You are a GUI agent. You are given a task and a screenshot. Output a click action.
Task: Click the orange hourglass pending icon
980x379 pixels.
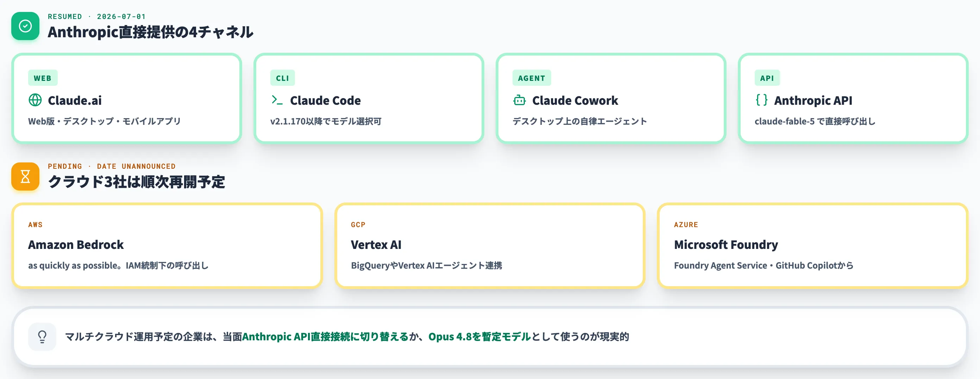(25, 176)
